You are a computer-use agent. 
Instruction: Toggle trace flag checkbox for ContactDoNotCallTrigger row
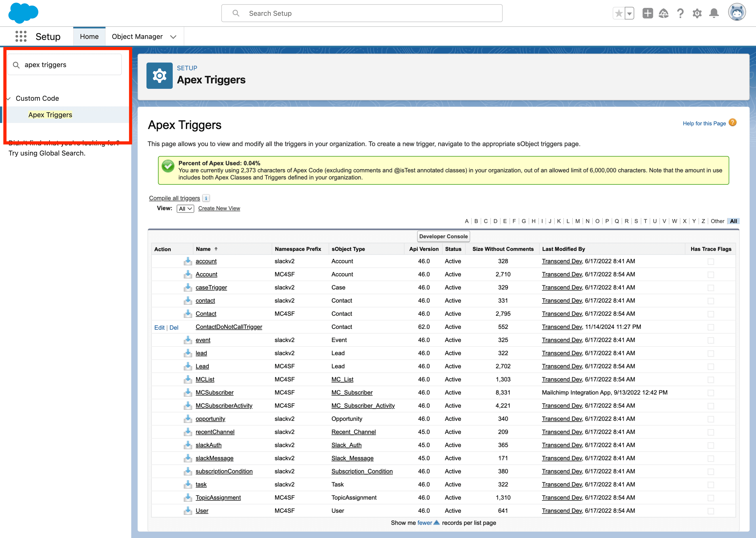tap(711, 327)
